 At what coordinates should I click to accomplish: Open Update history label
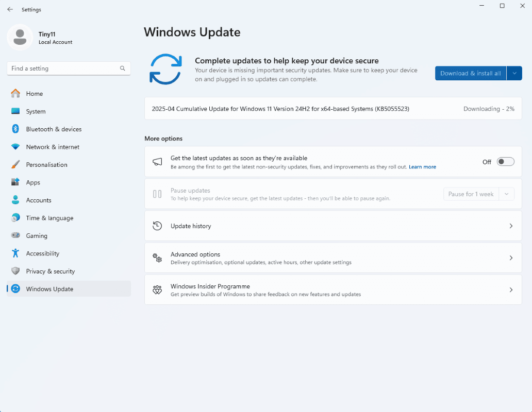(x=191, y=226)
